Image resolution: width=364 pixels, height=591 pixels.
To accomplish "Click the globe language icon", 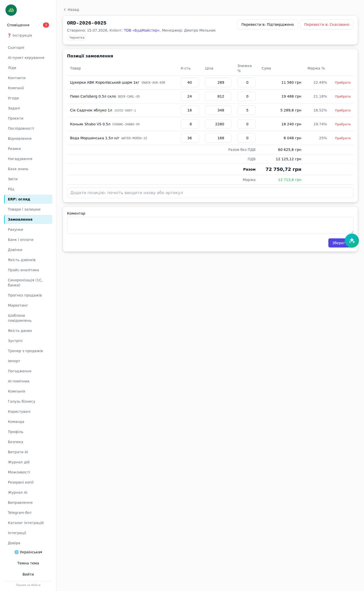I will click(x=16, y=552).
